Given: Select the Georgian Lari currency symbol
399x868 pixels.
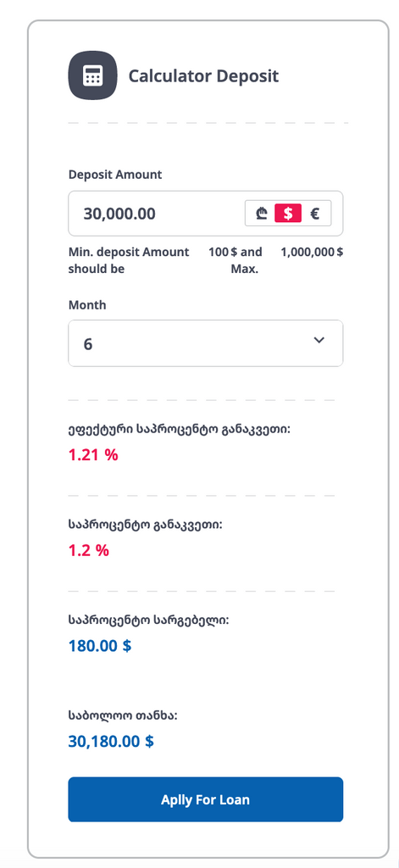Looking at the screenshot, I should point(262,213).
